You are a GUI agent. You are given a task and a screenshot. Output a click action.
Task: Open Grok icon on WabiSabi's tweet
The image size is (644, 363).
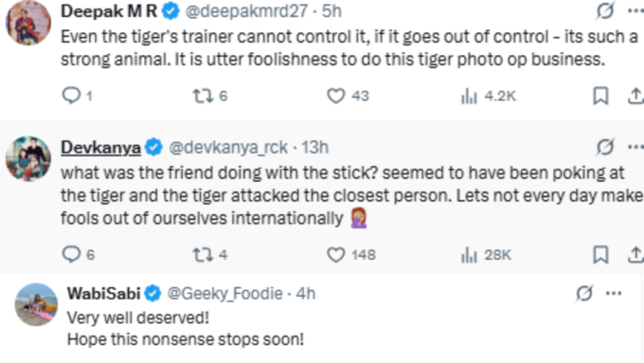(x=584, y=293)
